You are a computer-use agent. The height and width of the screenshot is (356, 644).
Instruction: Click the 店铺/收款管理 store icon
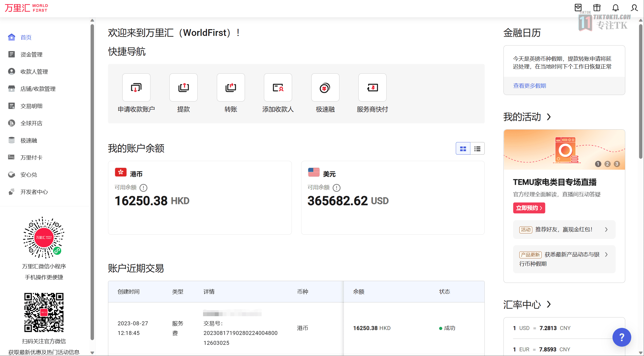tap(11, 89)
